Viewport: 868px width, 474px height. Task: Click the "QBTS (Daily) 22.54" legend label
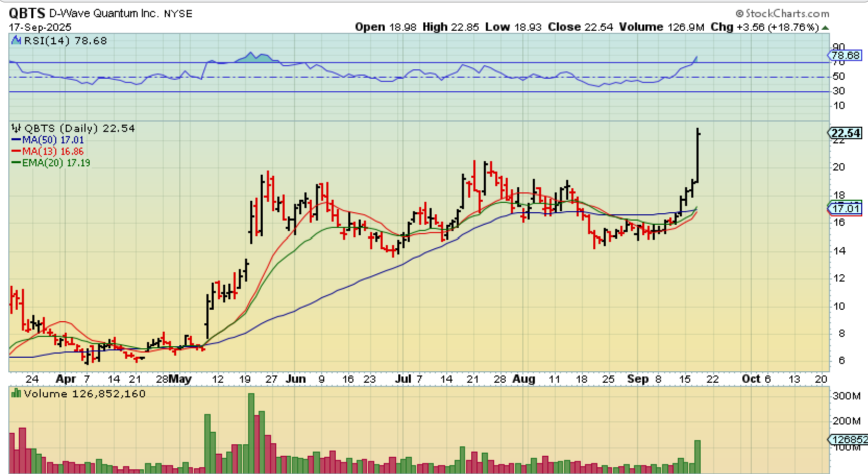coord(80,128)
